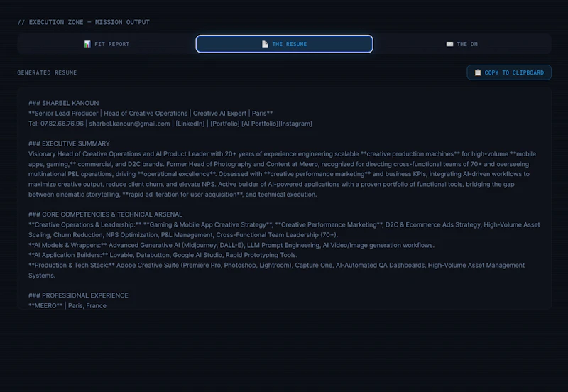Open the Fit Report tab

[106, 44]
